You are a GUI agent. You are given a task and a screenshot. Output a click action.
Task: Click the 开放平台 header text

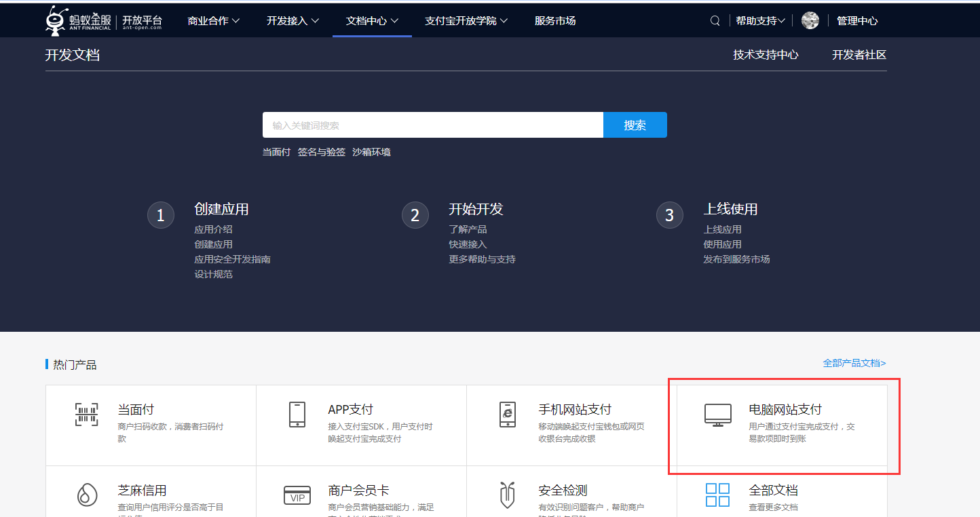(142, 20)
